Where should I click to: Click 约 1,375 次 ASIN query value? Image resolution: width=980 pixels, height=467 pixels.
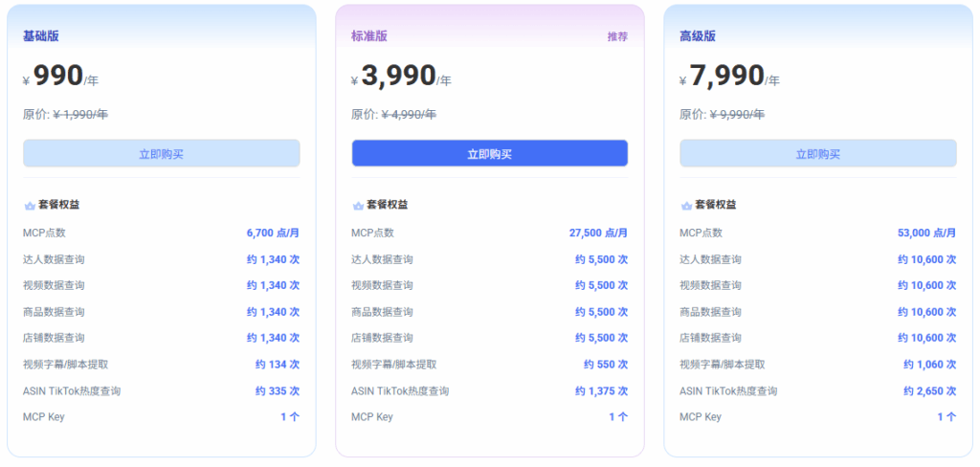click(x=602, y=391)
